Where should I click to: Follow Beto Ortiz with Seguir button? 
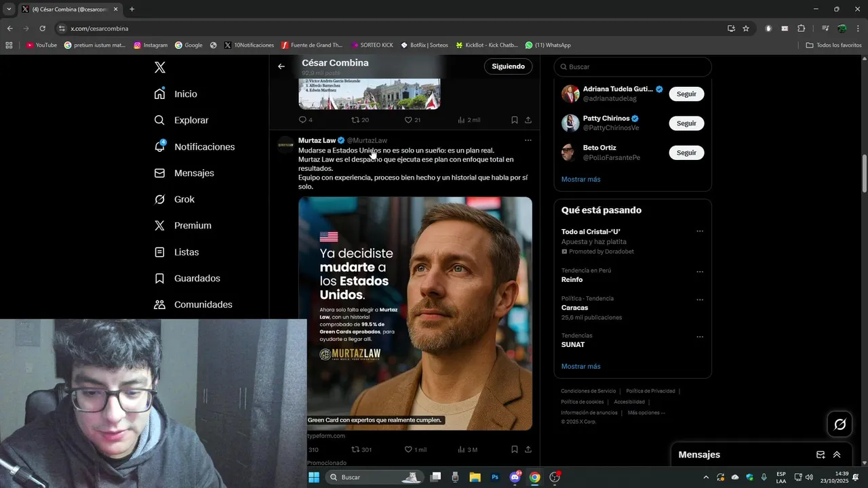pos(686,152)
